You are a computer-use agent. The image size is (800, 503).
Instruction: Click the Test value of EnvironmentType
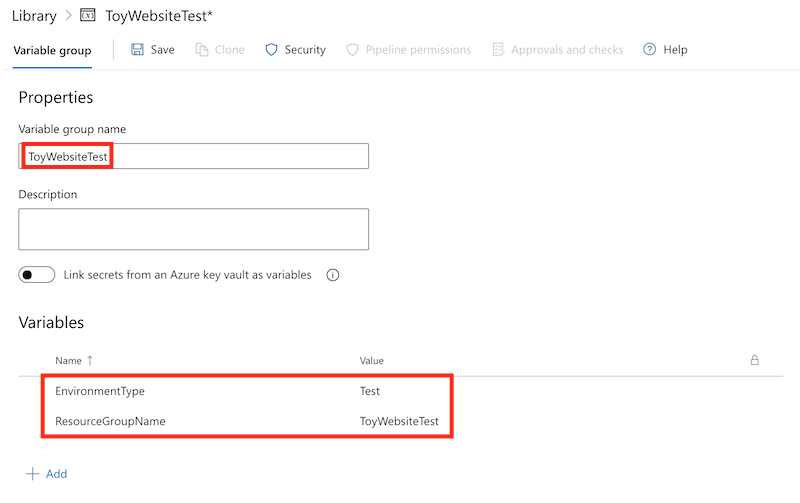[370, 391]
